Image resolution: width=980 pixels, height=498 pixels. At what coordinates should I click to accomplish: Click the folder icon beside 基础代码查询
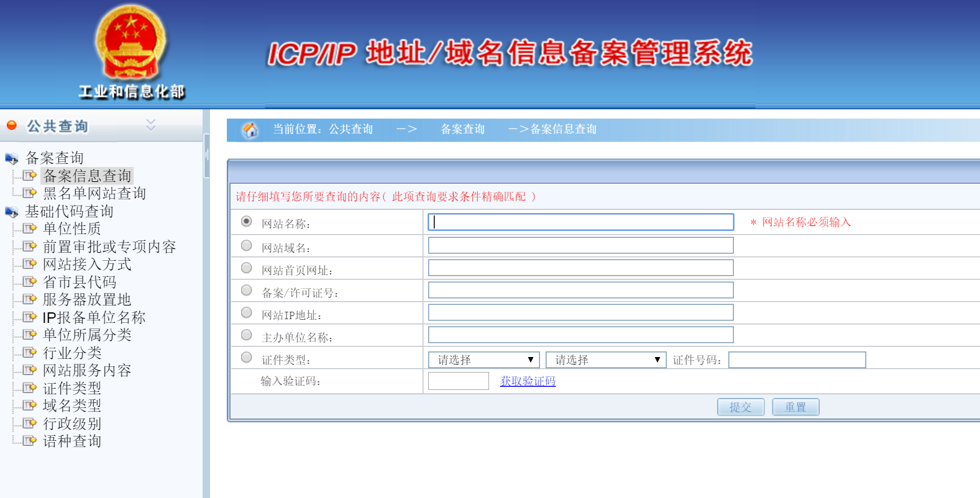[12, 212]
